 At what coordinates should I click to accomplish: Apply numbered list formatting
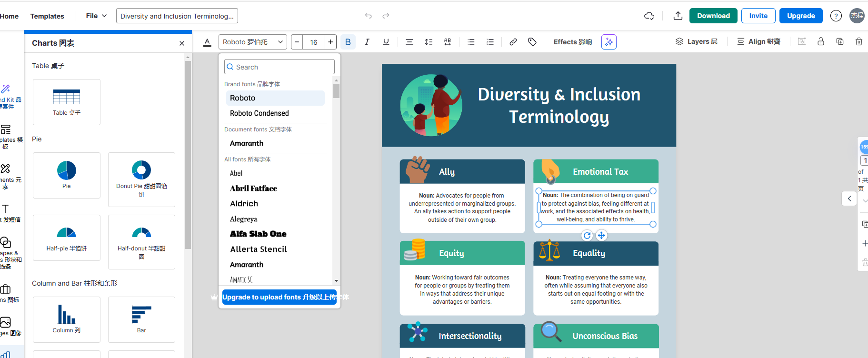(x=490, y=42)
